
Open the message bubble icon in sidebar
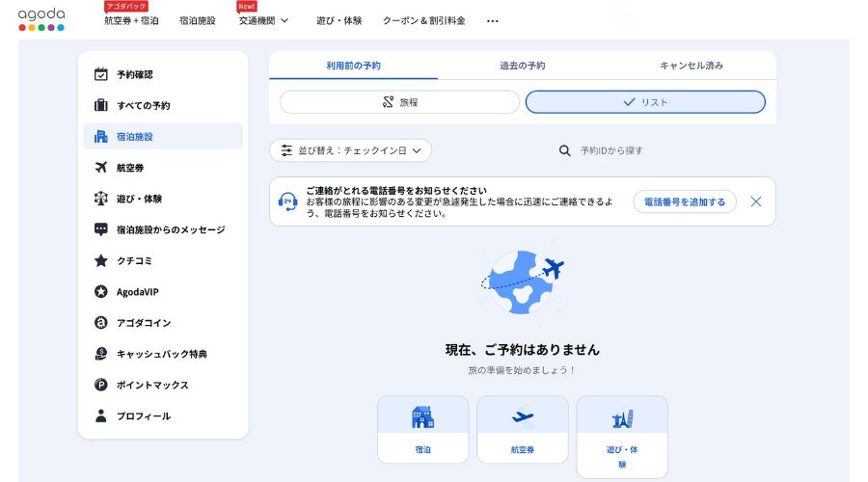click(100, 229)
